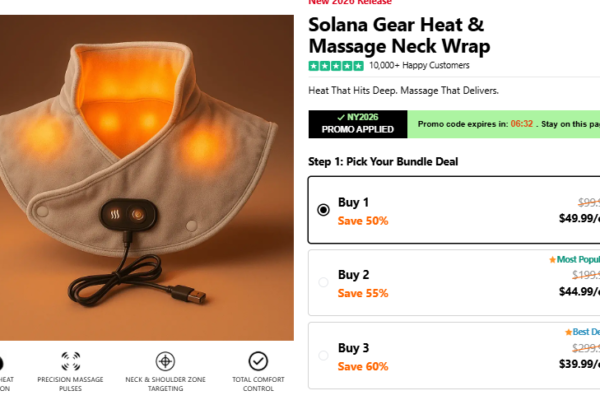Click the Save 60% label

[363, 366]
